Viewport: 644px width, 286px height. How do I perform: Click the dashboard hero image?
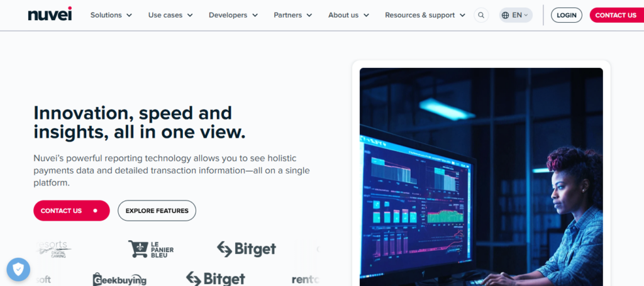pos(481,177)
